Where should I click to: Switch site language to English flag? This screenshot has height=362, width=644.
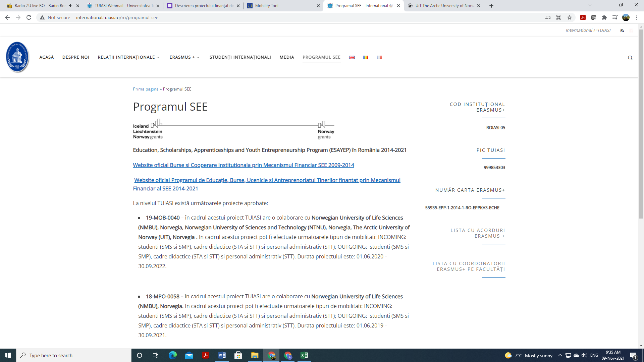[352, 58]
